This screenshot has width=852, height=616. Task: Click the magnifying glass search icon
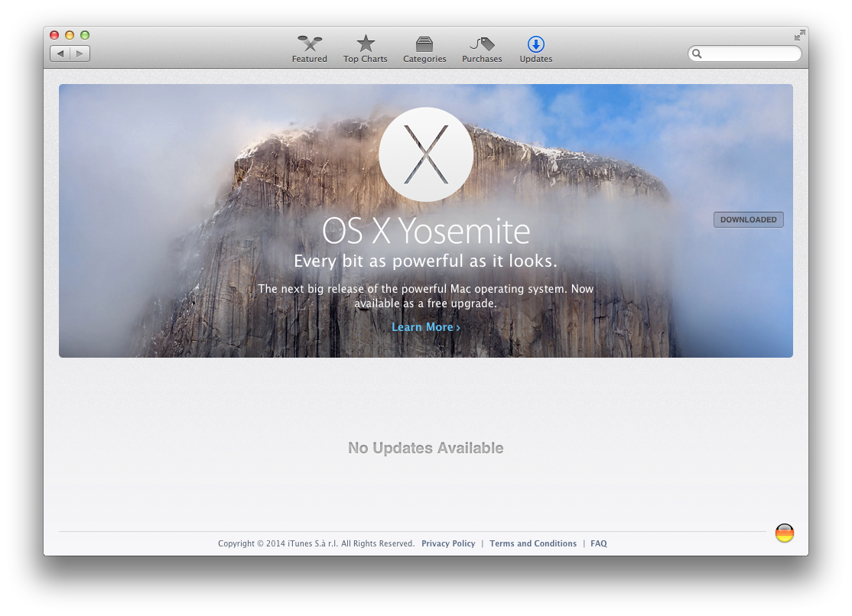point(698,53)
